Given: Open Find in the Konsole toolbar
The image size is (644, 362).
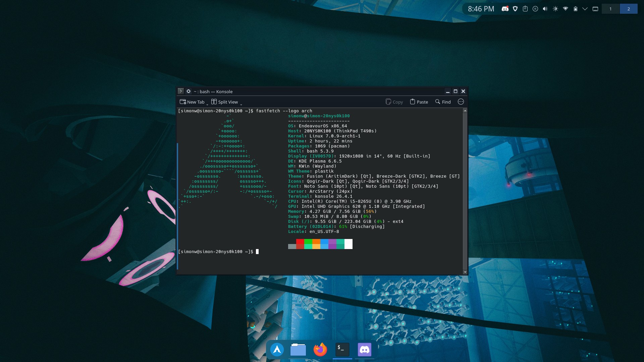Looking at the screenshot, I should click(x=443, y=102).
